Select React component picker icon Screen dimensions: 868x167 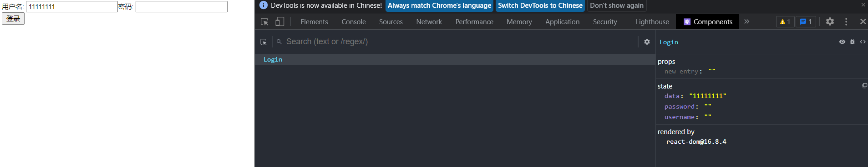pos(264,42)
